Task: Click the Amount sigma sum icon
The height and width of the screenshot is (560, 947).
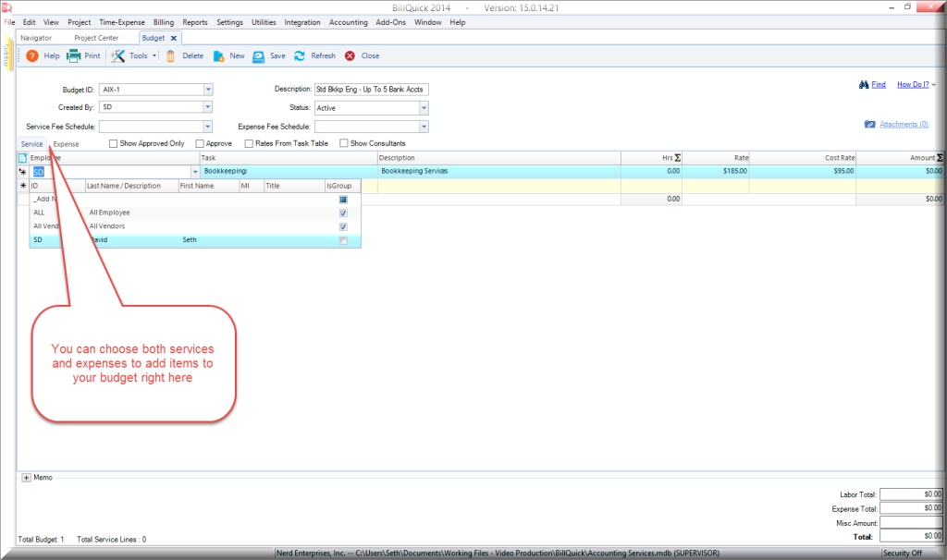Action: pyautogui.click(x=940, y=157)
